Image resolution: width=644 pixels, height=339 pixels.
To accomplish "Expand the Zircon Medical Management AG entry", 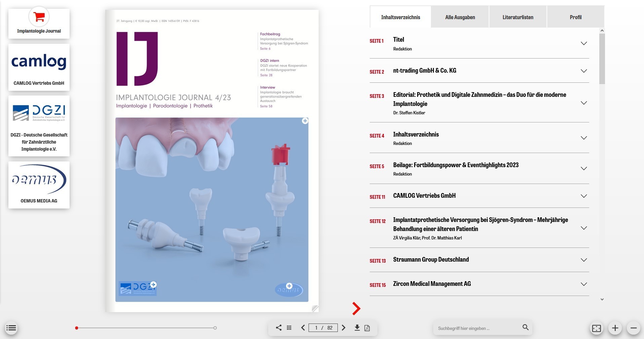I will (584, 284).
